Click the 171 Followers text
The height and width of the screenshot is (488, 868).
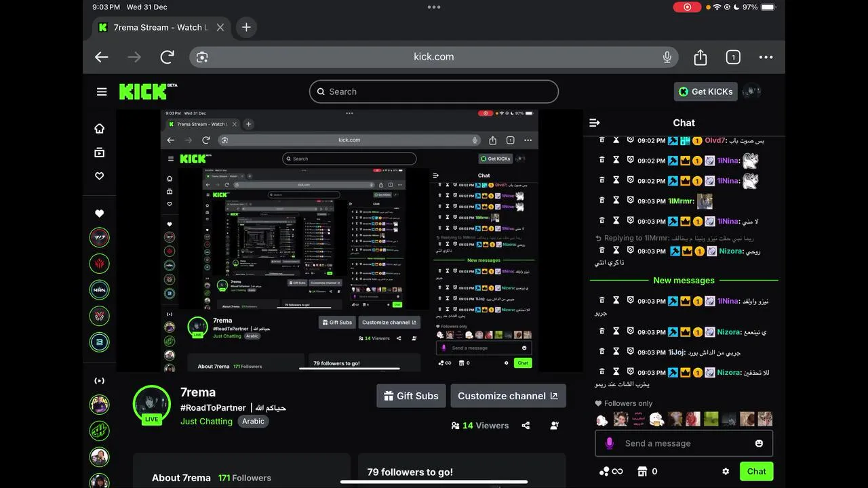pos(245,478)
